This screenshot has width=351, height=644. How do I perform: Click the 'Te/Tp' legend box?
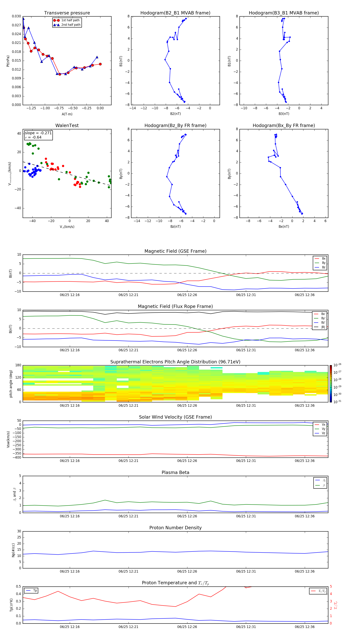coord(318,591)
